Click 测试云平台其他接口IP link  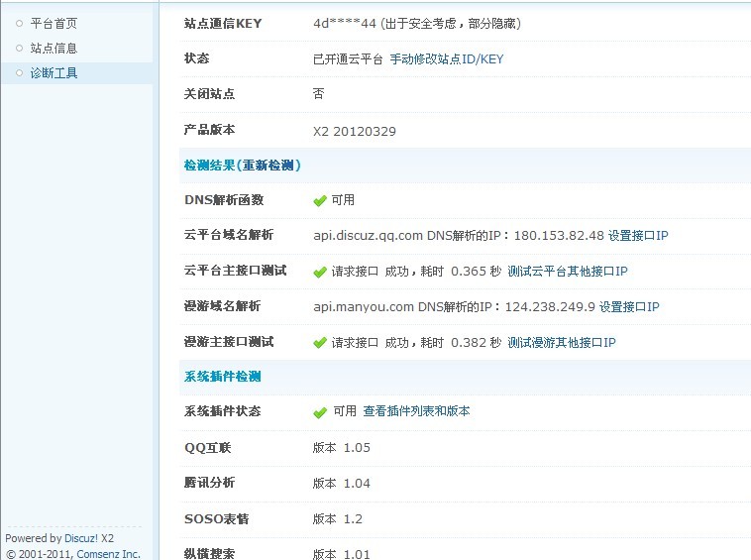(x=568, y=272)
